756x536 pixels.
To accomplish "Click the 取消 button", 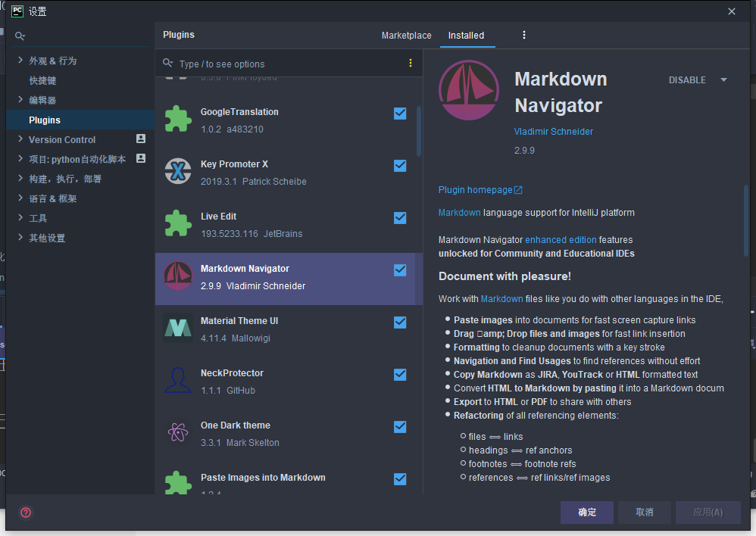I will pos(644,513).
